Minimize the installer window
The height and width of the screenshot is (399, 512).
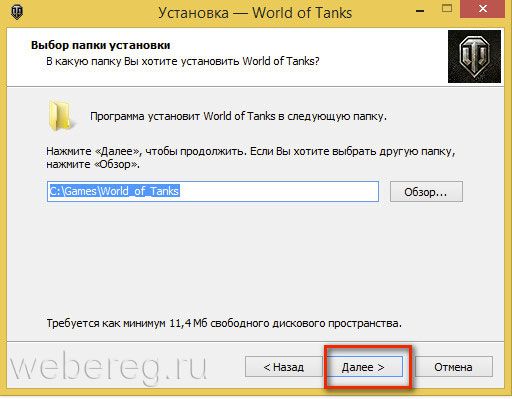[420, 11]
